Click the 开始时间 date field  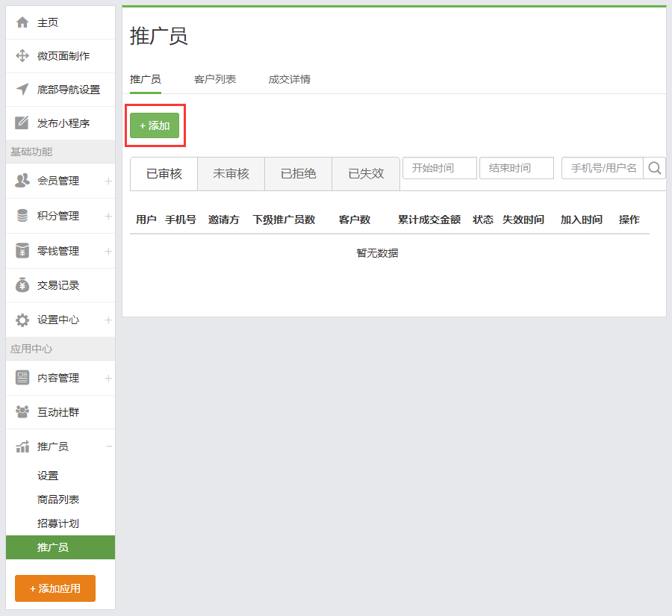point(440,169)
